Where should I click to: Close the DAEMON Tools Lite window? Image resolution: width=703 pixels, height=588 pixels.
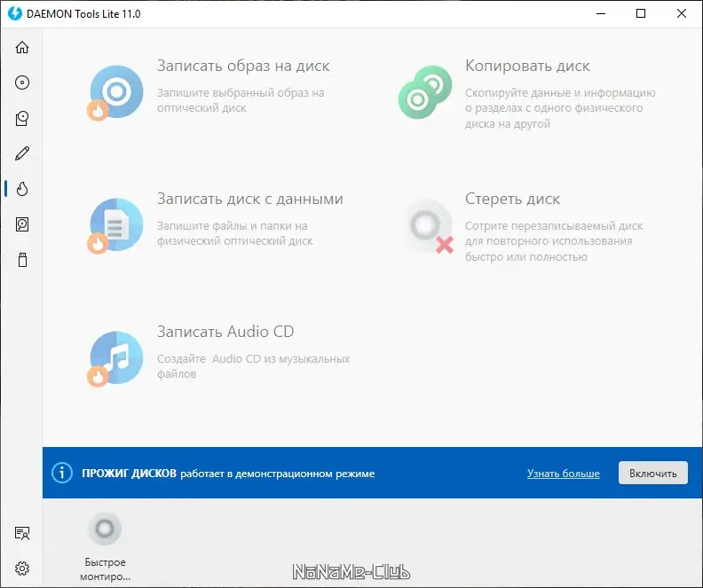click(681, 13)
